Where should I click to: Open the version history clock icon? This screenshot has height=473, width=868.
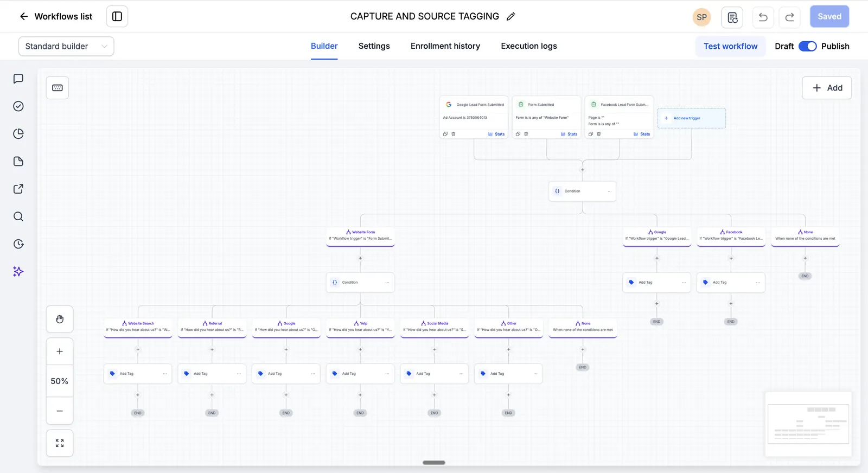click(x=18, y=244)
